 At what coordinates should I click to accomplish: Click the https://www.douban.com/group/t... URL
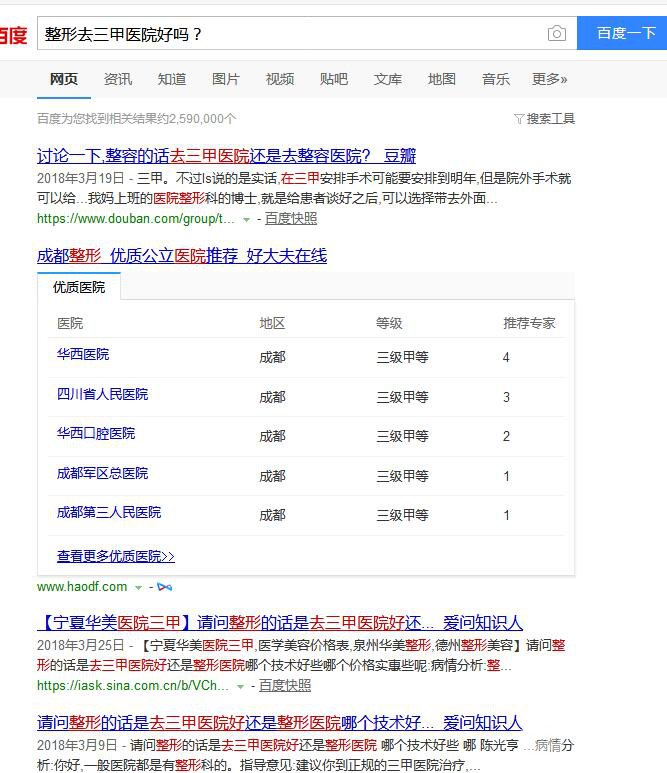pos(136,218)
